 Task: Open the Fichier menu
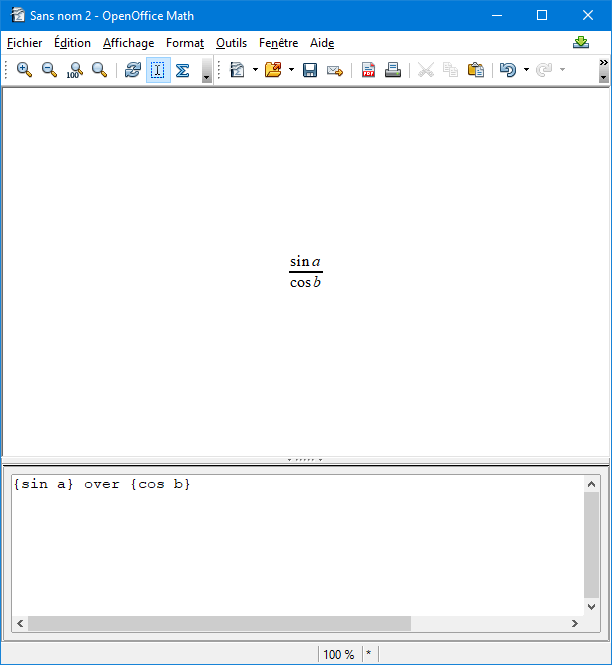[x=25, y=43]
